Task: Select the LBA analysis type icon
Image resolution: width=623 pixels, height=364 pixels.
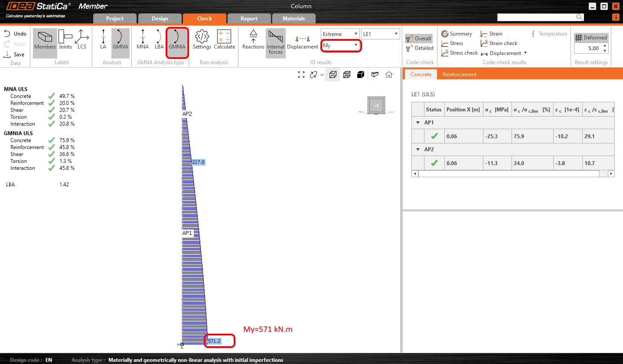Action: coord(159,40)
